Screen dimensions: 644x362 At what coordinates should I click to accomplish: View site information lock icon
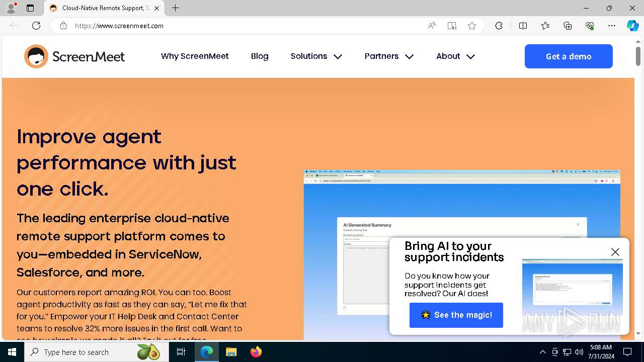[63, 26]
